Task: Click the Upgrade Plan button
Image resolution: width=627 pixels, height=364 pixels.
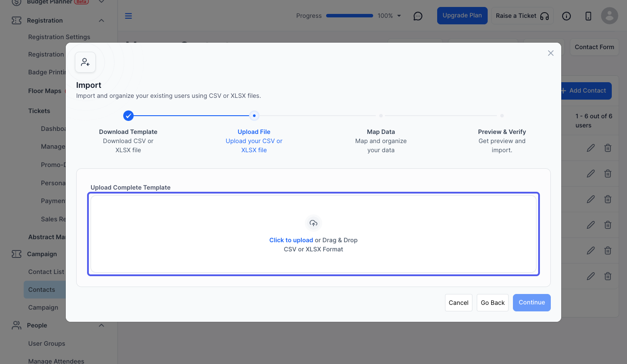Action: pyautogui.click(x=462, y=16)
